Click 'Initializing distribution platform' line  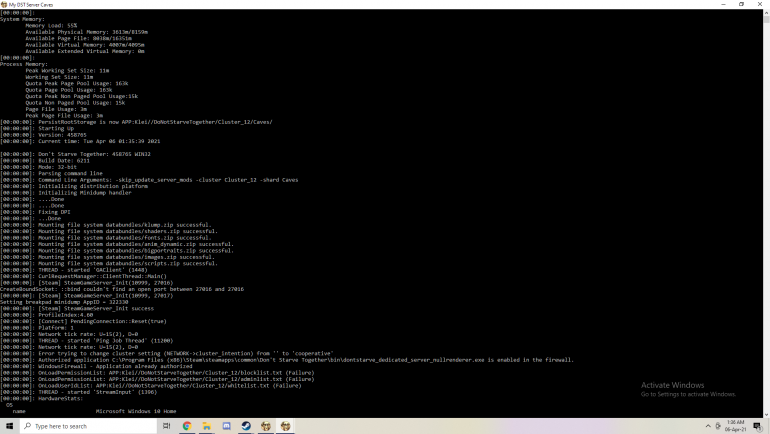[74, 186]
